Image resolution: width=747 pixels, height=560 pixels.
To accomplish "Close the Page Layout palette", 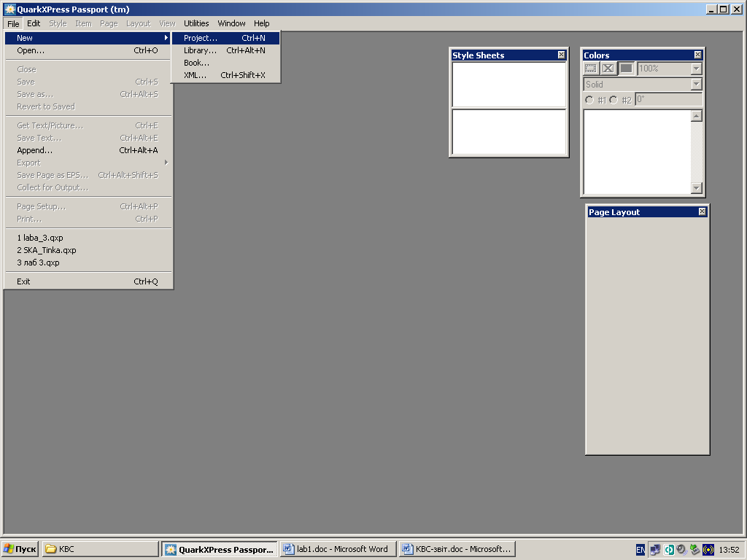I will [x=702, y=211].
